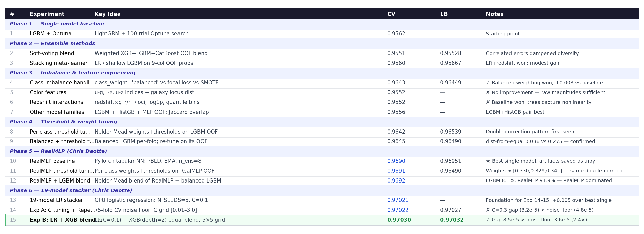Click 'u-g, i-z, u-z indices' key idea
Image resolution: width=644 pixels, height=234 pixels.
(144, 93)
